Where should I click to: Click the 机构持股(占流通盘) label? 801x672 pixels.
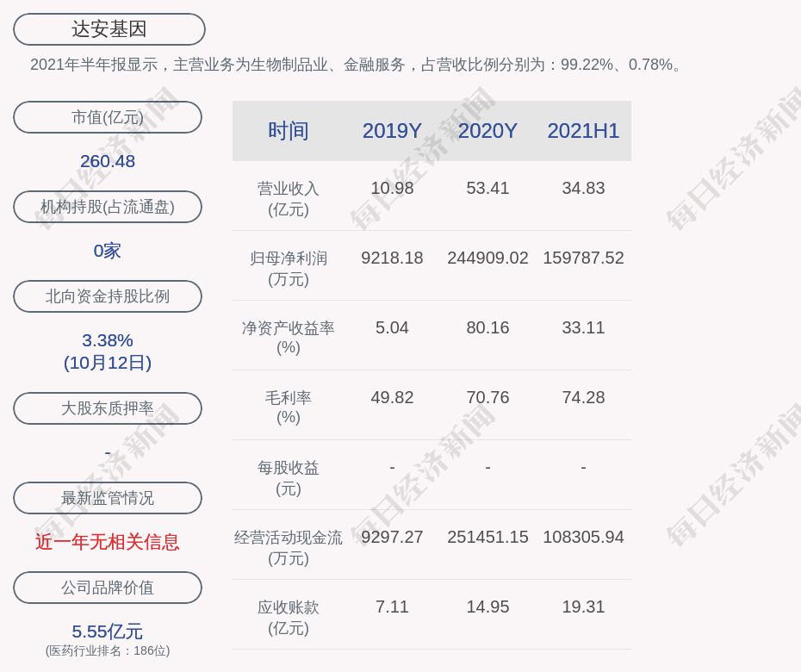[x=108, y=207]
